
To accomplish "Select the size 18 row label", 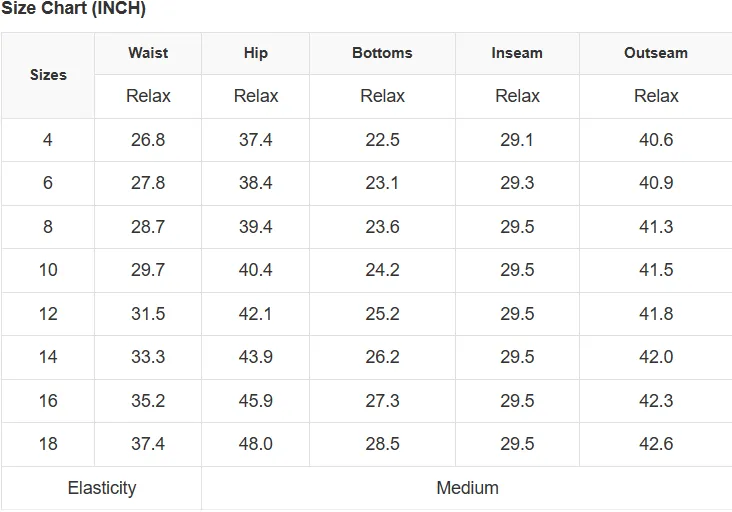I will [48, 444].
